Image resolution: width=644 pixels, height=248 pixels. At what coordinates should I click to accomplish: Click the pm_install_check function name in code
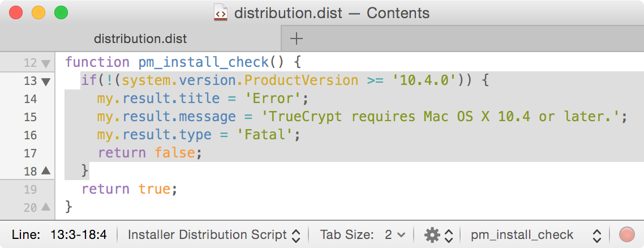(x=204, y=62)
